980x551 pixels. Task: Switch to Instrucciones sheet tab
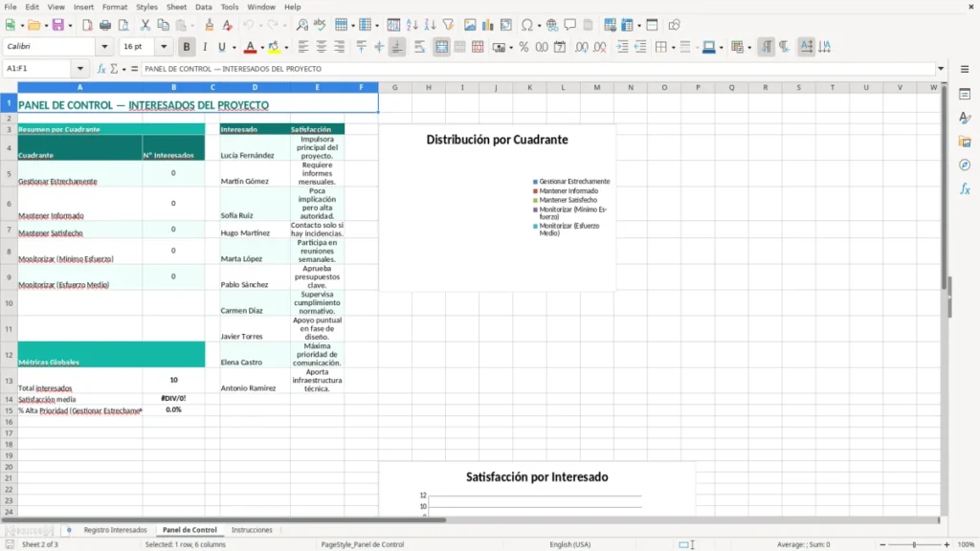click(252, 530)
